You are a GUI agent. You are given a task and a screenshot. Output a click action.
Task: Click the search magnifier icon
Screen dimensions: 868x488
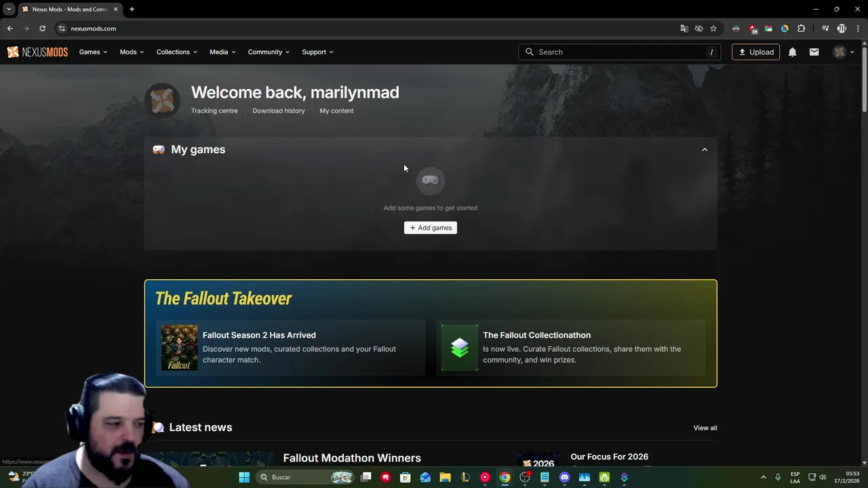[x=530, y=52]
